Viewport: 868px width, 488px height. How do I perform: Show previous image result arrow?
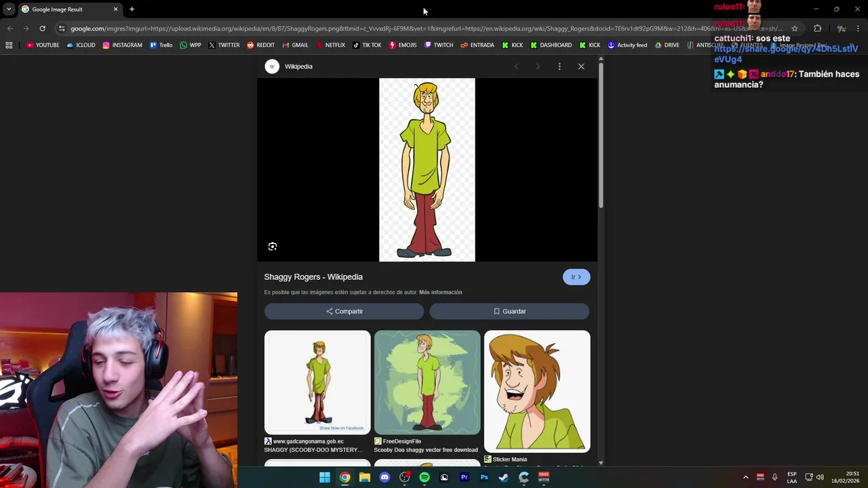[516, 66]
